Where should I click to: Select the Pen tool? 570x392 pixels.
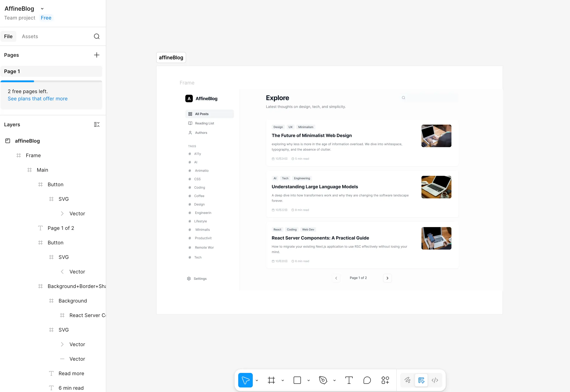pyautogui.click(x=323, y=380)
